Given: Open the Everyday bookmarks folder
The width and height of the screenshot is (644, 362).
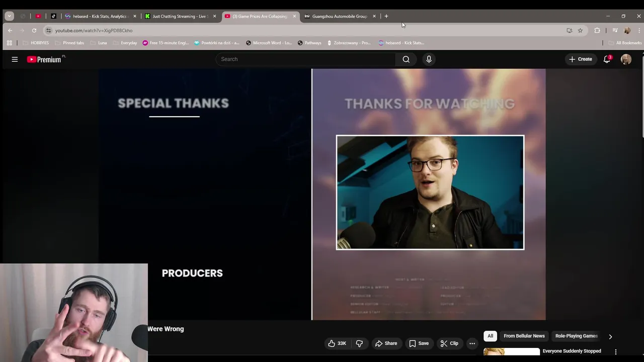Looking at the screenshot, I should pyautogui.click(x=125, y=43).
